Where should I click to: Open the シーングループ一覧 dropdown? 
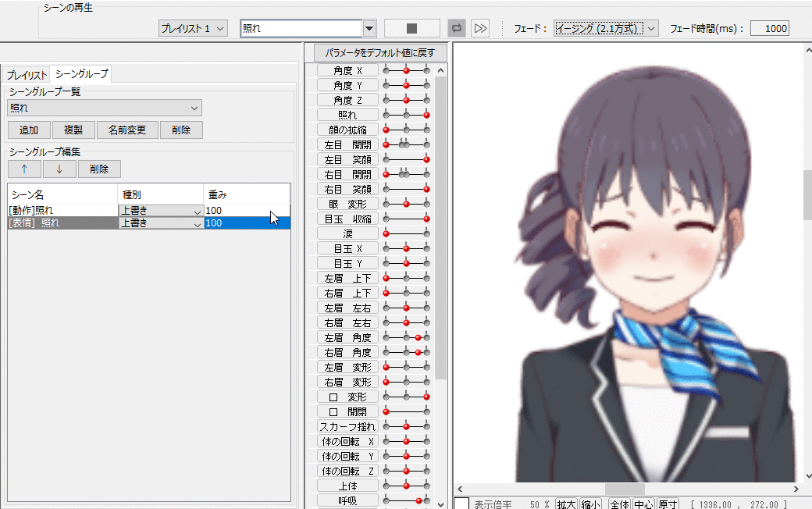coord(105,108)
